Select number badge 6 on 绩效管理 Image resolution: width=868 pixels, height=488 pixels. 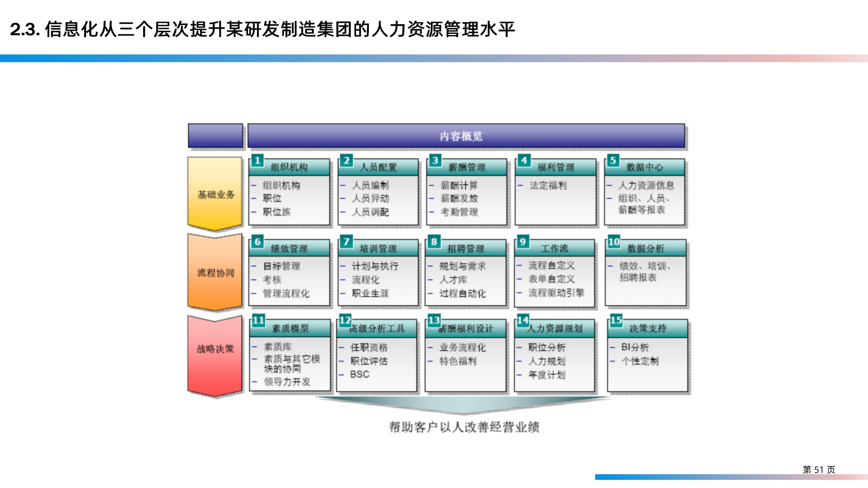pos(257,242)
